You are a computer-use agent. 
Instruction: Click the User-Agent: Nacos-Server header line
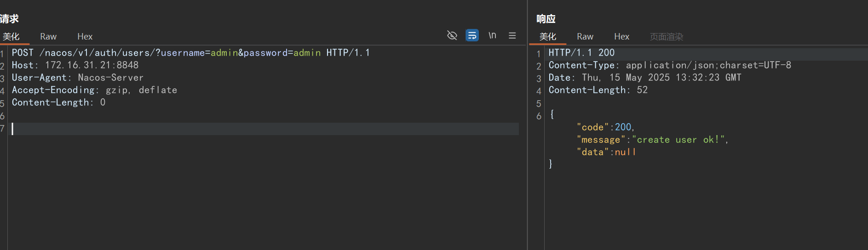click(x=77, y=78)
